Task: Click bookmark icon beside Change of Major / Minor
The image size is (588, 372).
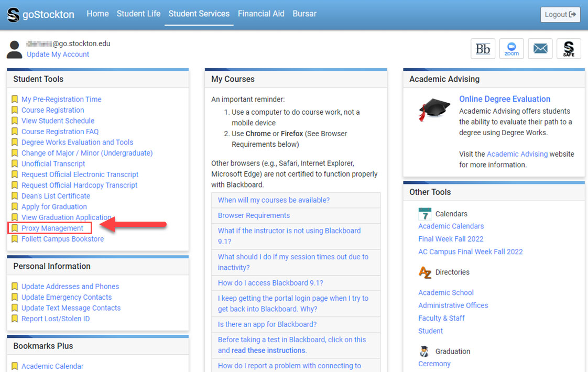Action: (15, 153)
